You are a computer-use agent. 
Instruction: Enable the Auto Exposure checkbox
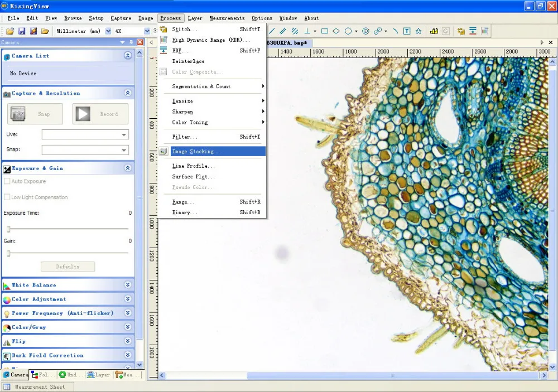pyautogui.click(x=7, y=182)
